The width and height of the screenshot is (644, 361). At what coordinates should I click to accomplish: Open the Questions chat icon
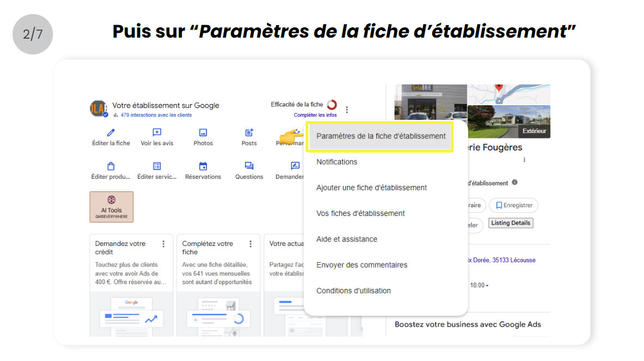249,166
